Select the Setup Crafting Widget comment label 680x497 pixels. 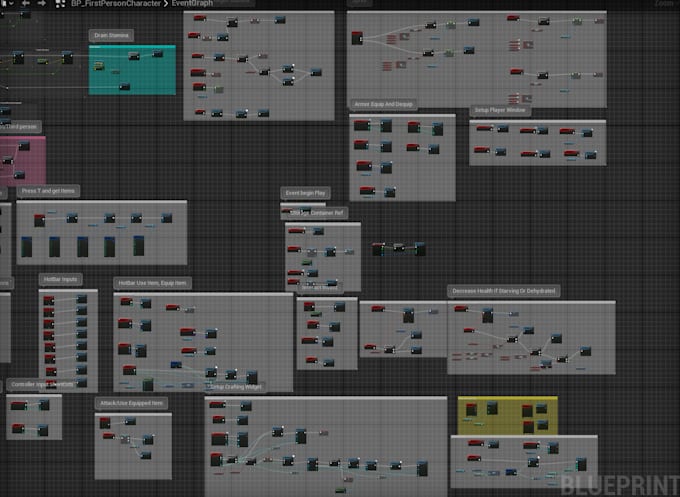[x=236, y=387]
